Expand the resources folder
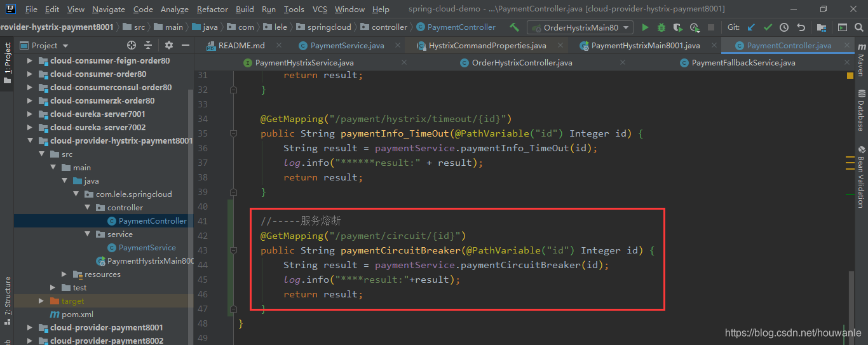 click(x=65, y=274)
